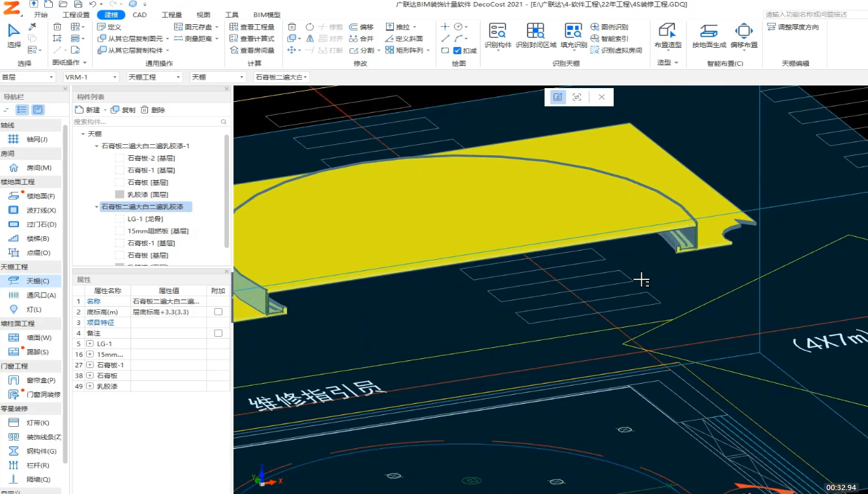Check the 附加 box for 底标高 row

tap(218, 312)
